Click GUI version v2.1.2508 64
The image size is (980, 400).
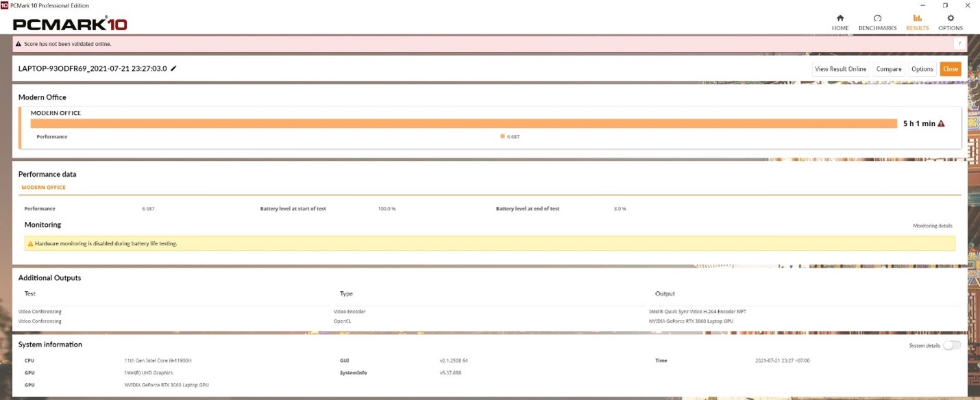tap(454, 360)
